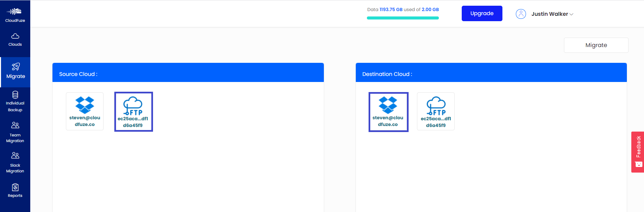The height and width of the screenshot is (212, 644).
Task: Open the Reports clipboard icon
Action: click(x=15, y=187)
